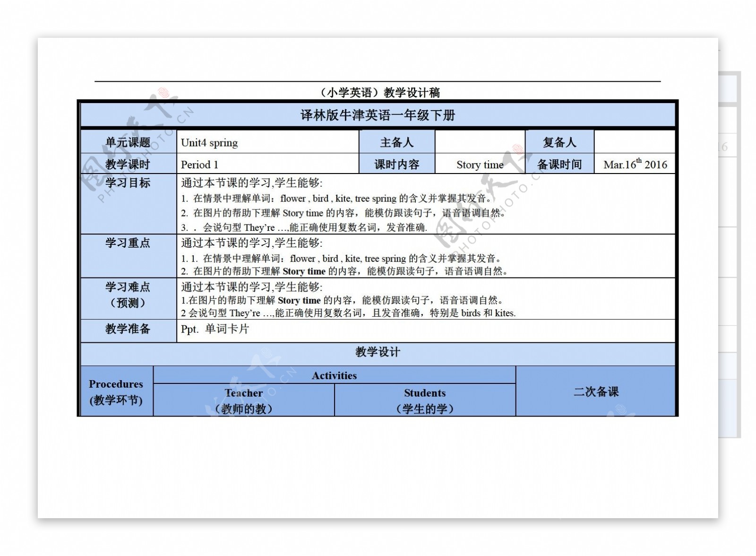Select the 'Ppt. 单词卡片' cell

pyautogui.click(x=426, y=330)
